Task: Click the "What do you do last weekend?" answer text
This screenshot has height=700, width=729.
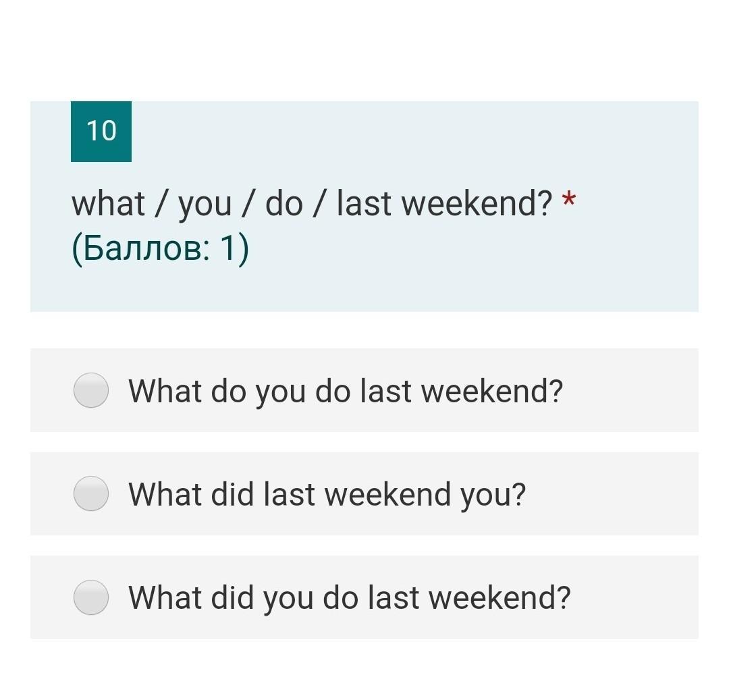Action: click(x=345, y=391)
